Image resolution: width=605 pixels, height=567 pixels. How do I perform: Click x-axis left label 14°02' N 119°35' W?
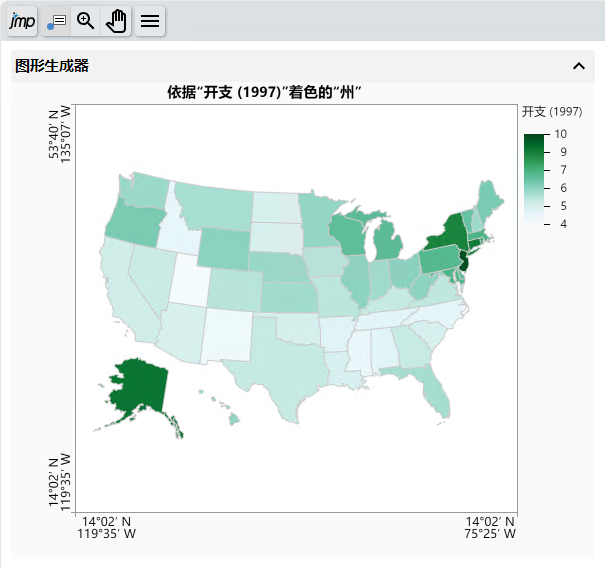pos(106,528)
